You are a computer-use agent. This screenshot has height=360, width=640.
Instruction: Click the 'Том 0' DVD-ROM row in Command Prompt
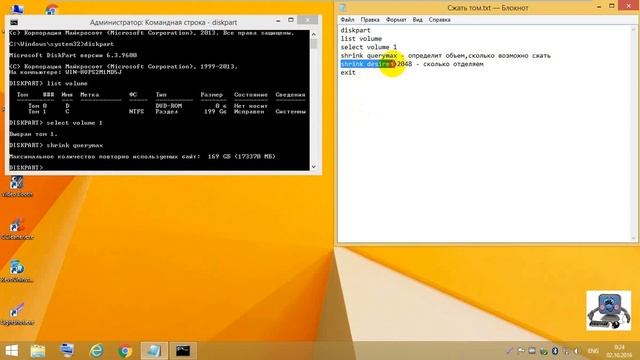148,106
